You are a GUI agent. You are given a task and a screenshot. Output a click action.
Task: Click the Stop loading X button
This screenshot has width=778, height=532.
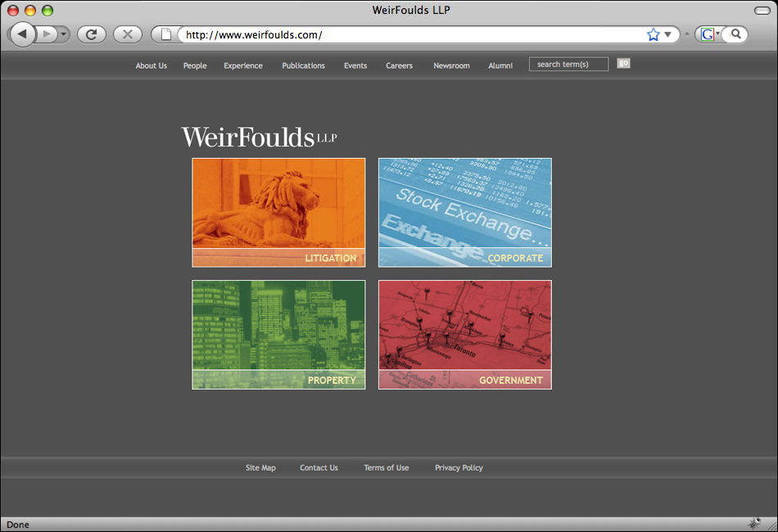pyautogui.click(x=128, y=34)
